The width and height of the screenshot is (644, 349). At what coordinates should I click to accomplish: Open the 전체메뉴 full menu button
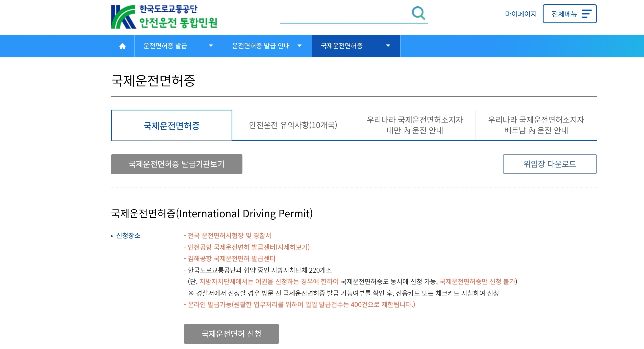click(x=569, y=14)
